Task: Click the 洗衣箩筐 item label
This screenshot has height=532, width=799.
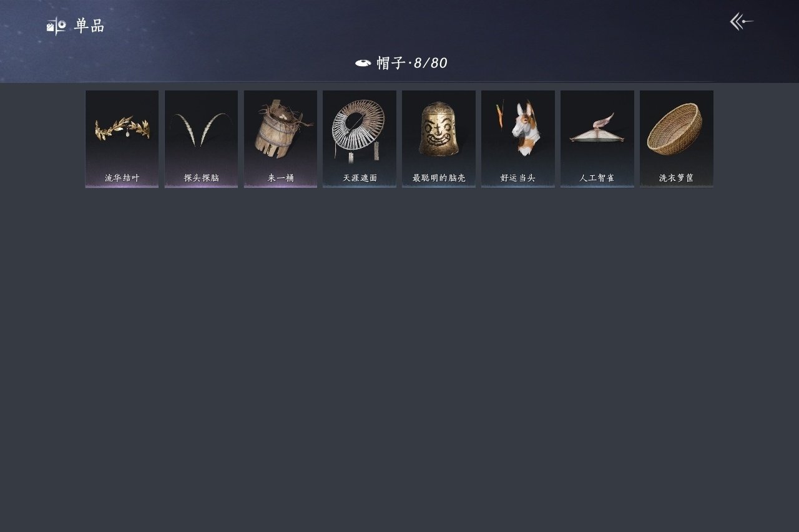Action: point(676,178)
